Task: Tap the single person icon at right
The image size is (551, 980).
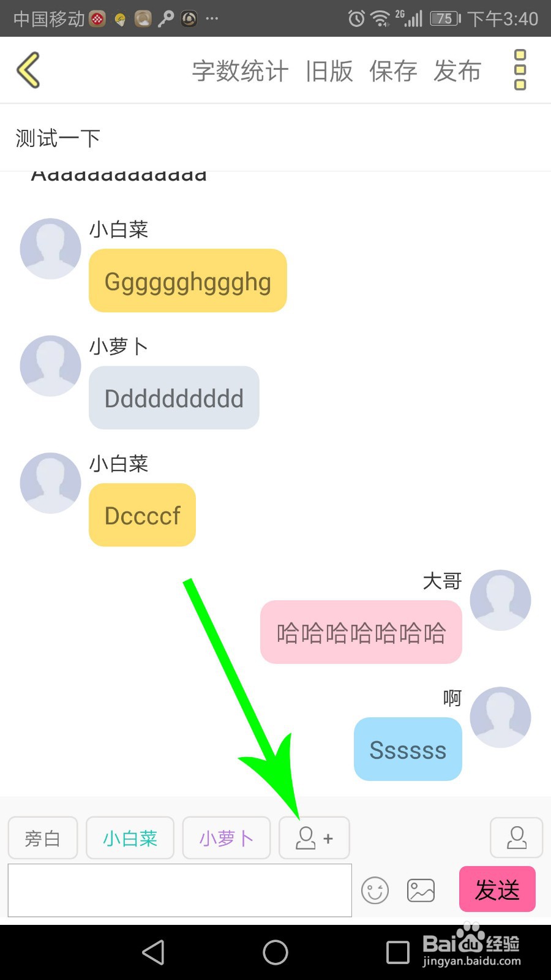Action: pyautogui.click(x=516, y=837)
